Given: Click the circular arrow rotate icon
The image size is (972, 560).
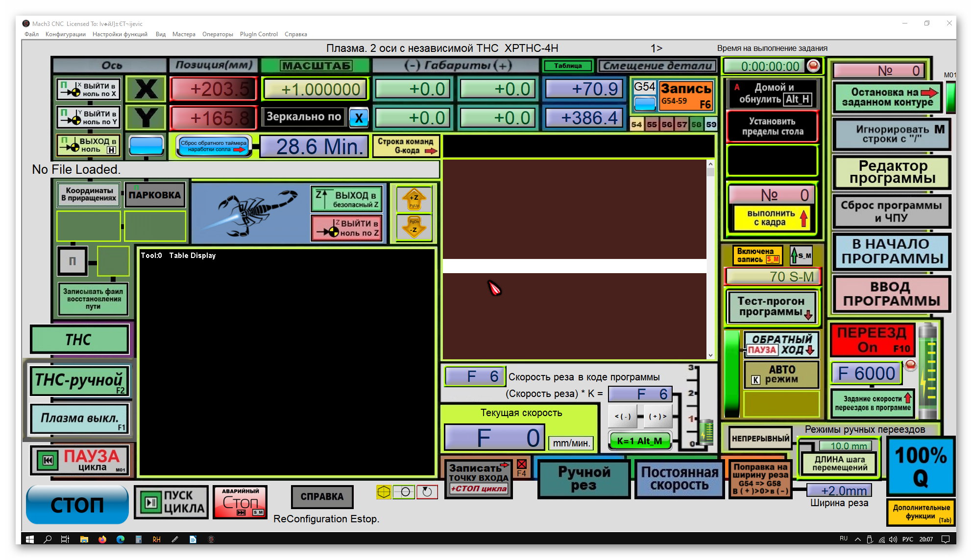Looking at the screenshot, I should pyautogui.click(x=427, y=492).
